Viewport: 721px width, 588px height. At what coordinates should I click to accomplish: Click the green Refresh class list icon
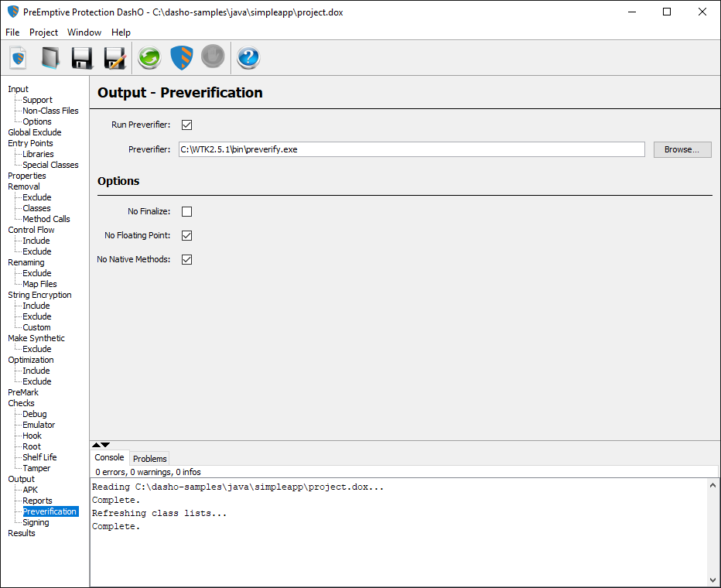tap(149, 58)
